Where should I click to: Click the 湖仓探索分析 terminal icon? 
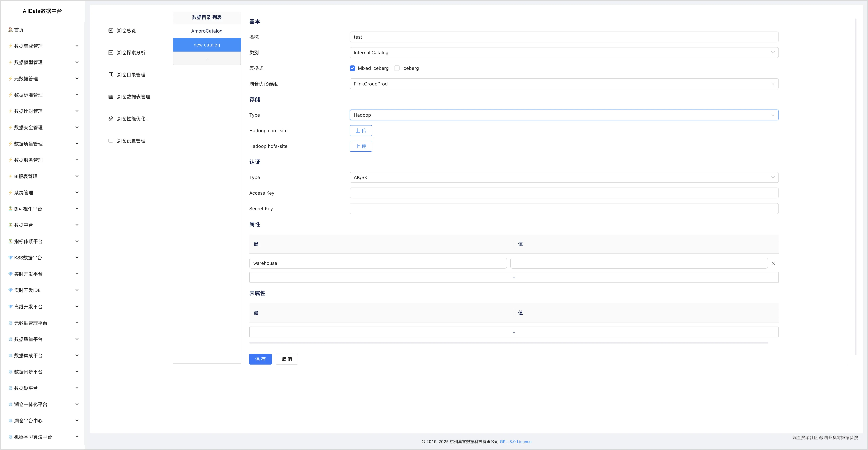click(111, 53)
